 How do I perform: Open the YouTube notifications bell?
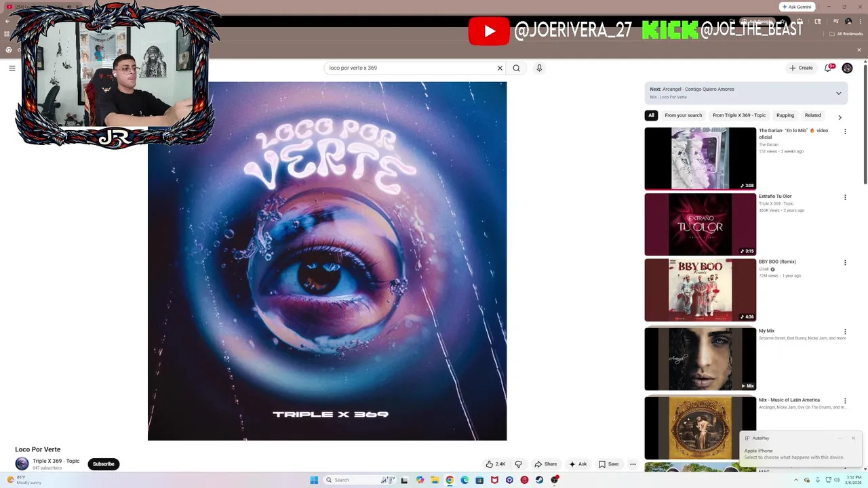tap(829, 68)
